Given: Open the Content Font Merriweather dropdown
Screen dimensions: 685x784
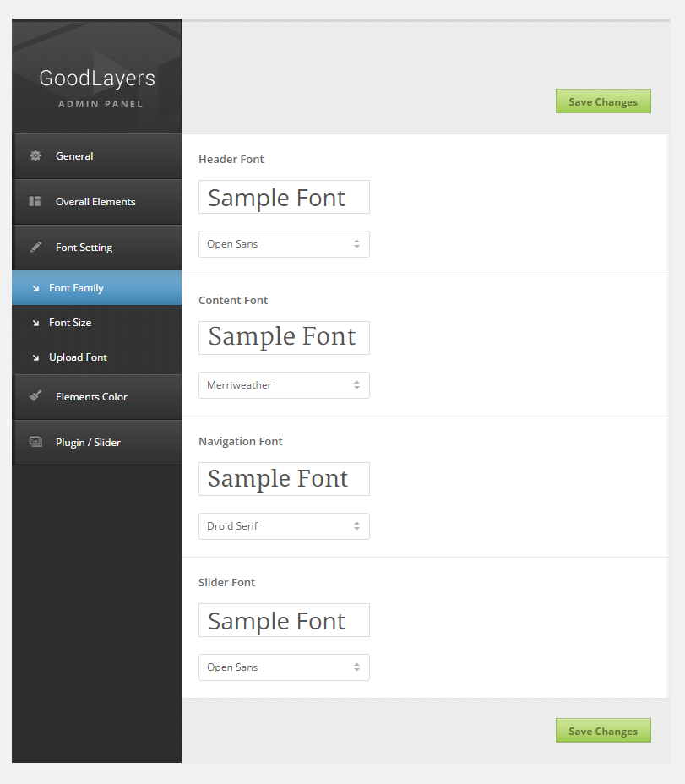Looking at the screenshot, I should tap(284, 385).
